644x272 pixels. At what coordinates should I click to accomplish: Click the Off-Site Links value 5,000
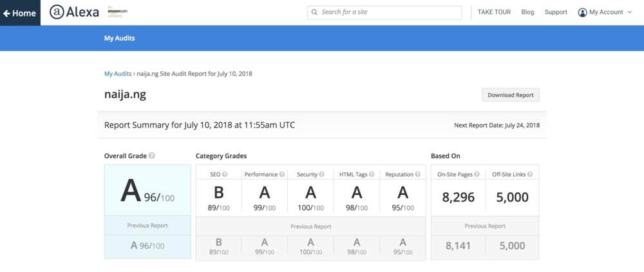click(512, 197)
